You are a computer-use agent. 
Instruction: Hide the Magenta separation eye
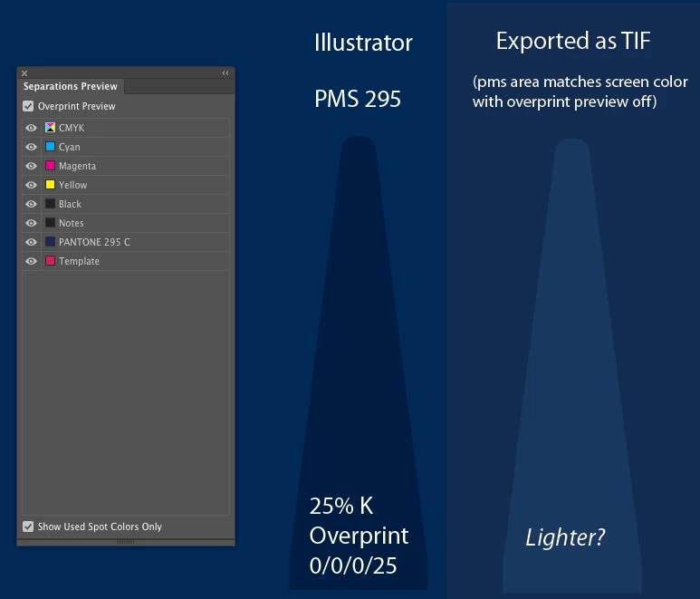coord(32,166)
